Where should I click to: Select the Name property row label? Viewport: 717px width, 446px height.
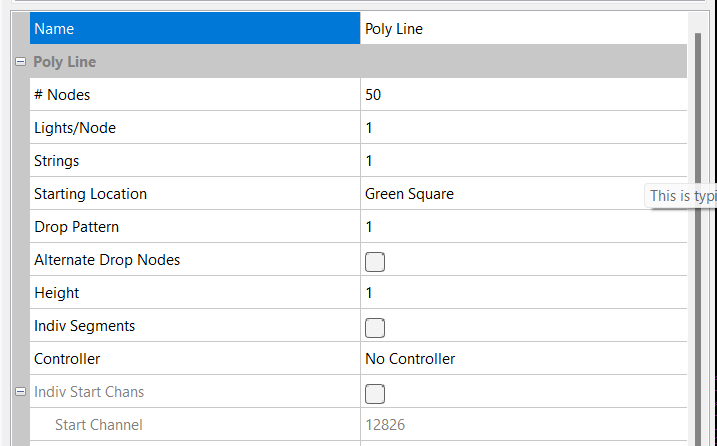195,29
